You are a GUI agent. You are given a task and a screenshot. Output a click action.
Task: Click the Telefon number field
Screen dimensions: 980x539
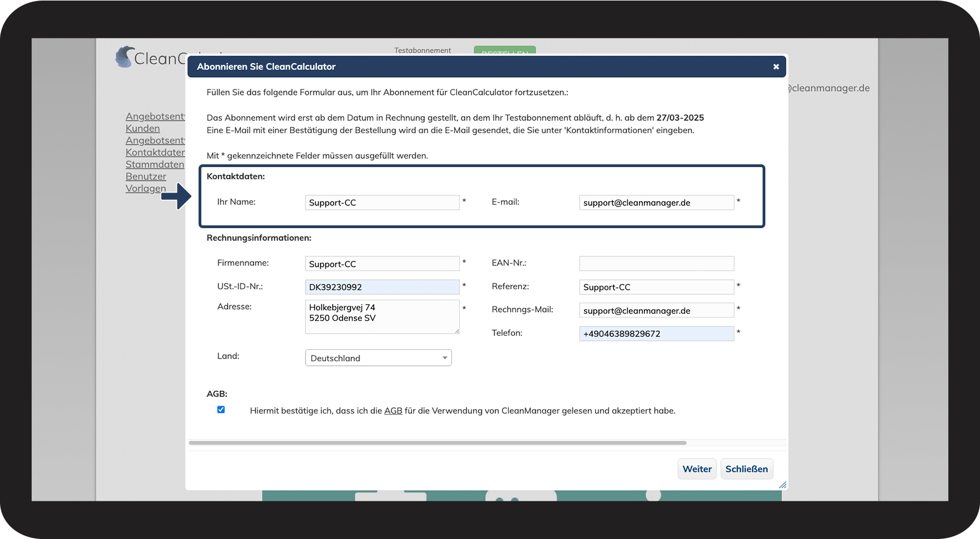(x=656, y=334)
